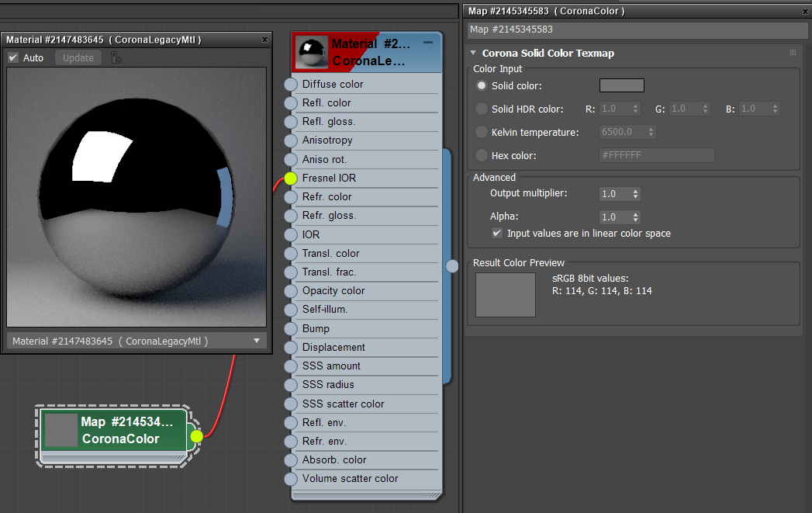Collapse the material node with minus button
The image size is (812, 513).
tap(428, 43)
